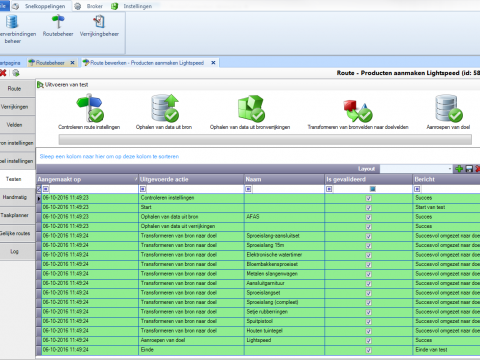Screen dimensions: 480x360
Task: Click the red X icon in the route toolbar
Action: click(x=3, y=73)
